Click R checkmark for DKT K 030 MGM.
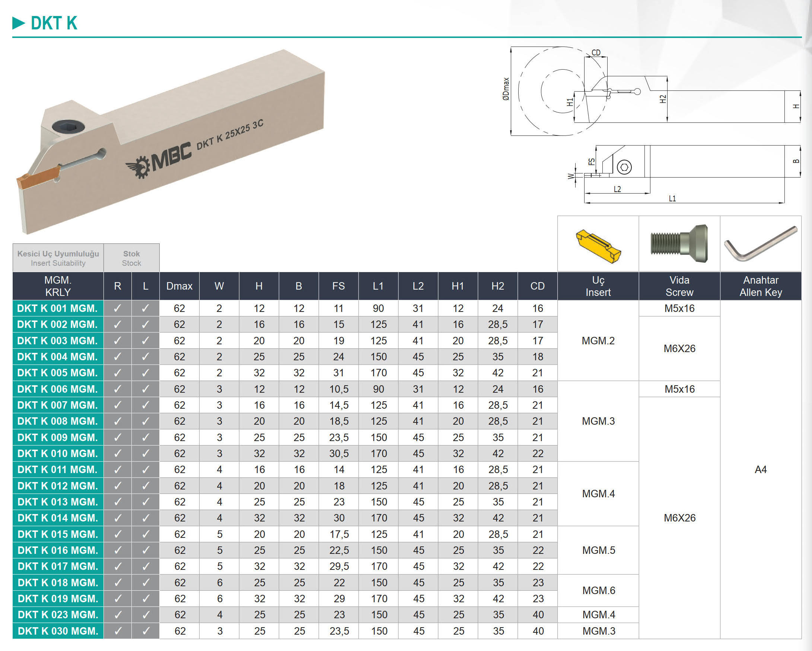 (x=118, y=631)
